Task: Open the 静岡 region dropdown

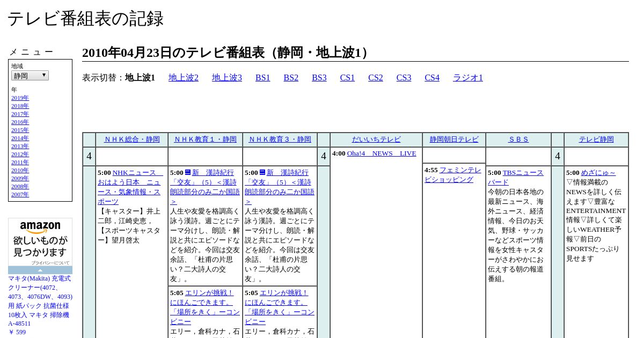Action: pos(30,76)
